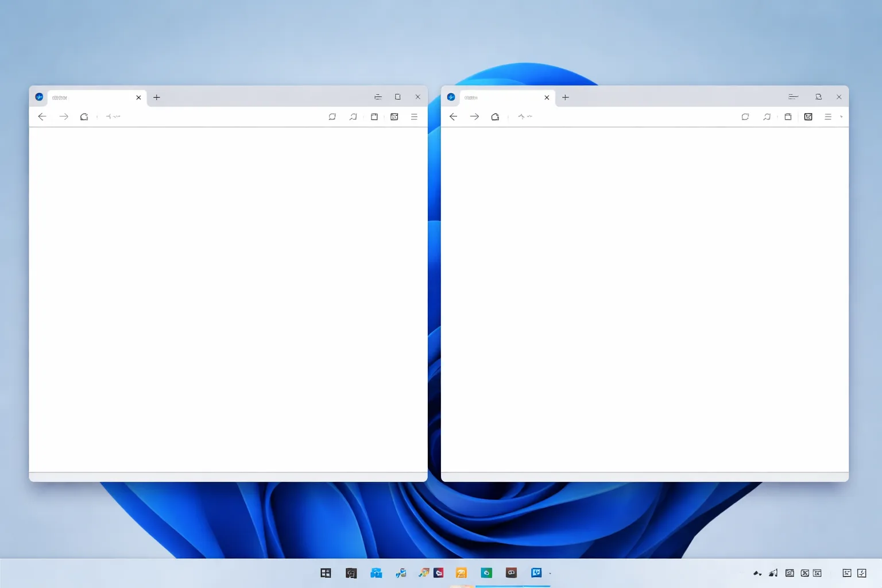Go forward in the left browser window
Screen dimensions: 882x588
[64, 117]
